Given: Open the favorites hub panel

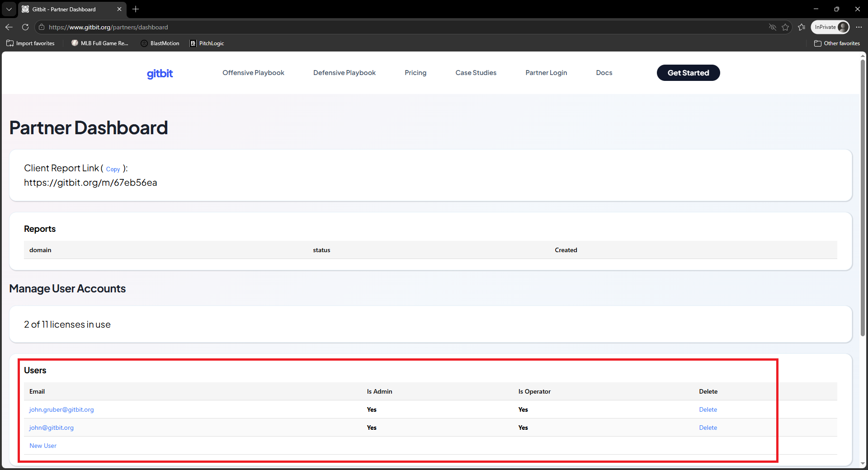Looking at the screenshot, I should (x=802, y=27).
